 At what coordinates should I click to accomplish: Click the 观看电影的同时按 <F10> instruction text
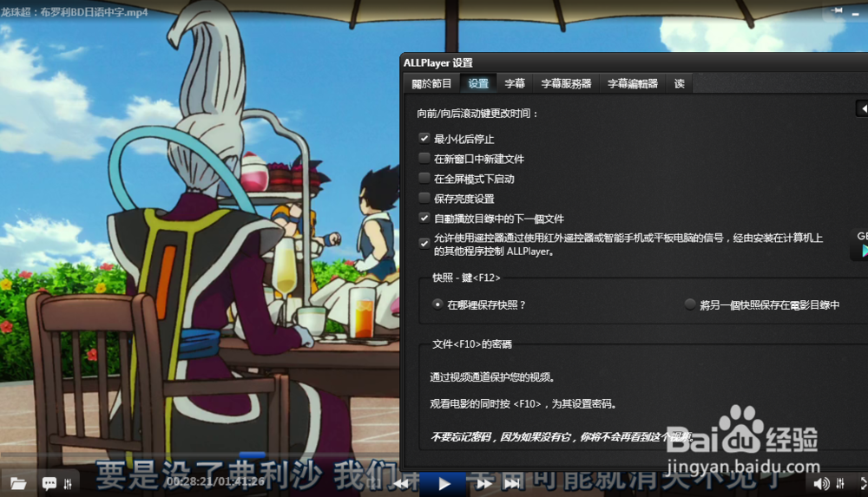click(523, 404)
